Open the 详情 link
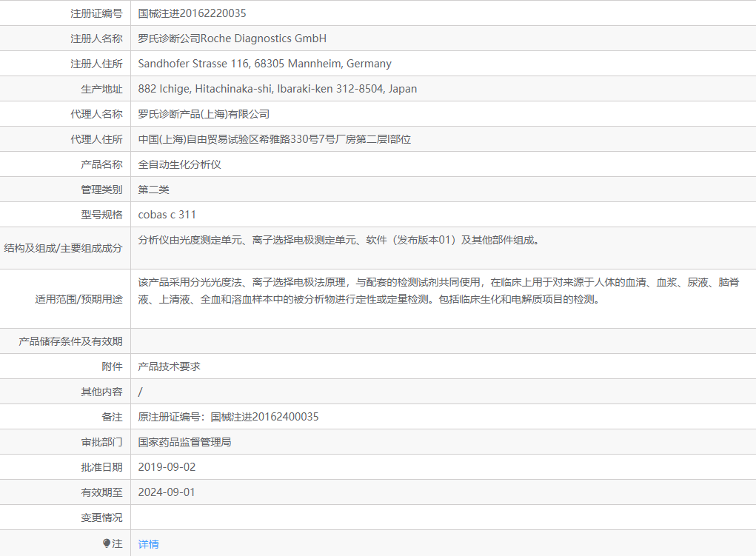Viewport: 756px width, 556px height. coord(149,544)
